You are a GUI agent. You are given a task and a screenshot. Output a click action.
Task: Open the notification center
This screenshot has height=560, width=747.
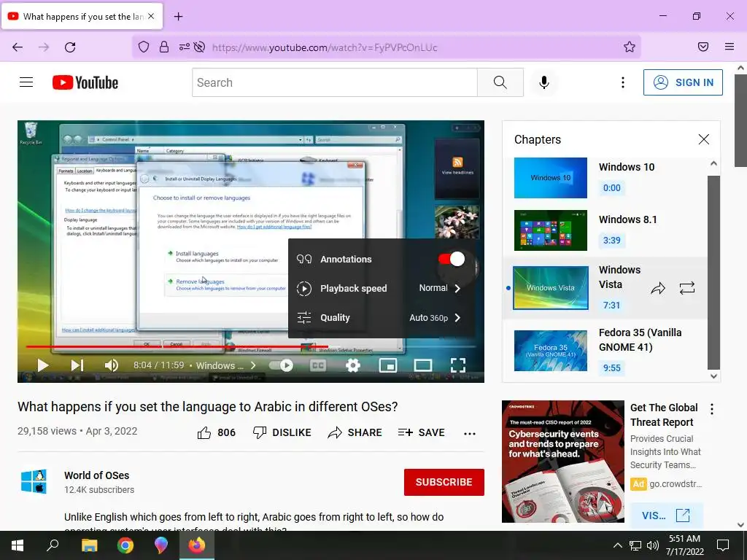[x=723, y=545]
